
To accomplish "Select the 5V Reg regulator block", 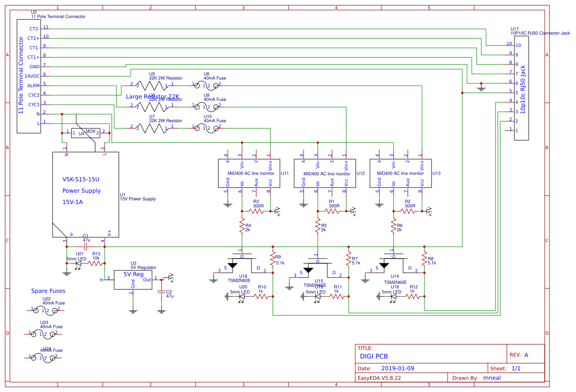I will click(133, 279).
